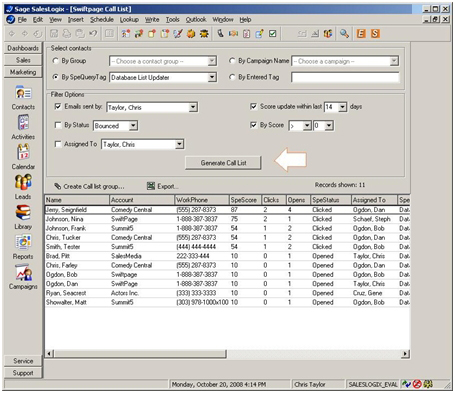This screenshot has width=455, height=393.
Task: Open the Schedule menu
Action: coord(102,20)
